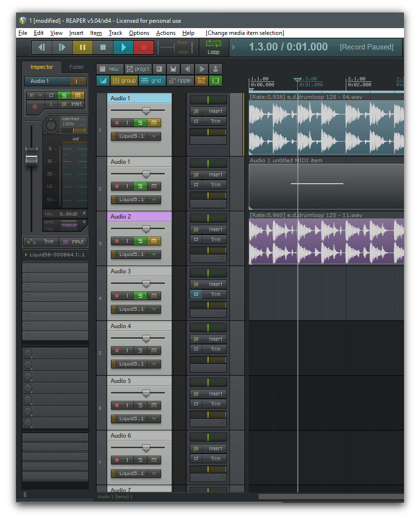Click the volume fader in the inspector
This screenshot has width=420, height=521.
(31, 158)
